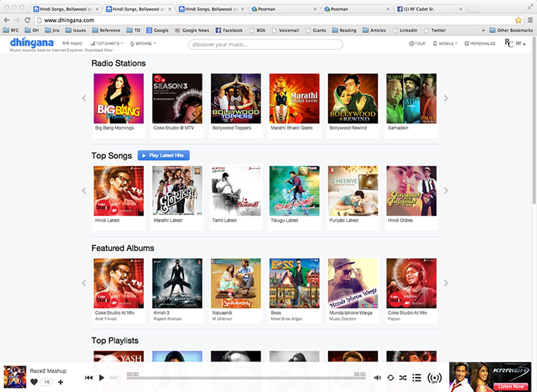The height and width of the screenshot is (392, 537).
Task: Click artist name Papon
Action: click(394, 319)
